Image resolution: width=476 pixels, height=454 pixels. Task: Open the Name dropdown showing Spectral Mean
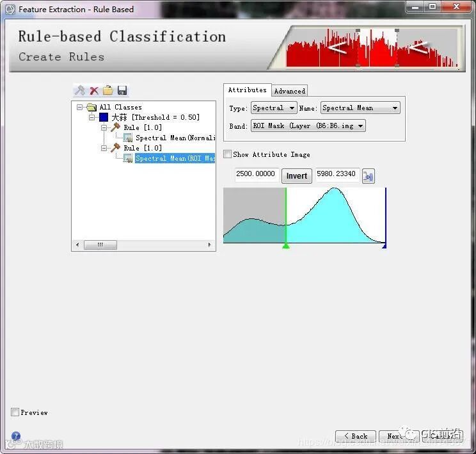pyautogui.click(x=360, y=108)
